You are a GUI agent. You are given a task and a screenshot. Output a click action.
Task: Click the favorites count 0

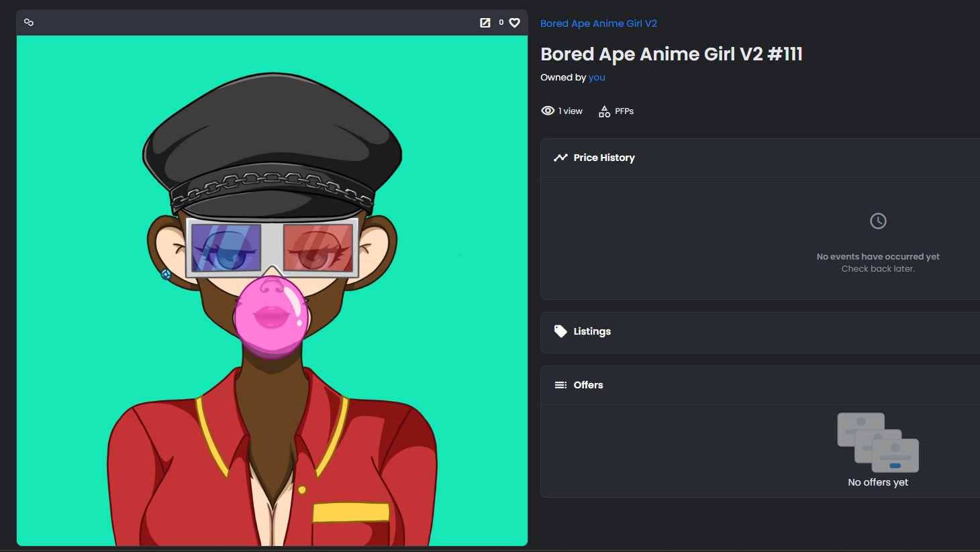pyautogui.click(x=501, y=23)
